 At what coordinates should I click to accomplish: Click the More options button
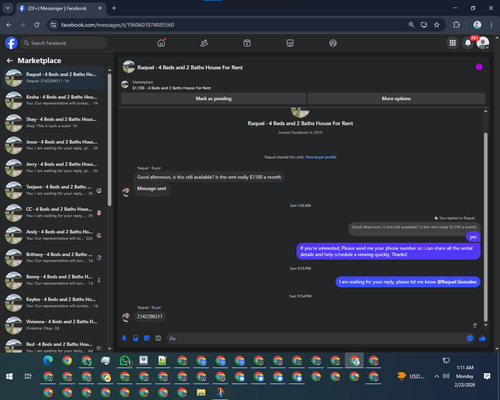[x=396, y=98]
